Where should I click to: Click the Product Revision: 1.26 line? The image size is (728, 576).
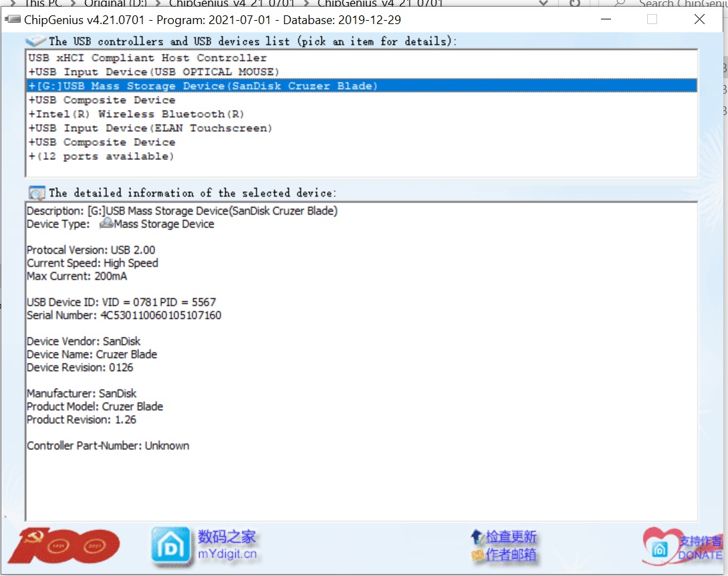(x=82, y=419)
